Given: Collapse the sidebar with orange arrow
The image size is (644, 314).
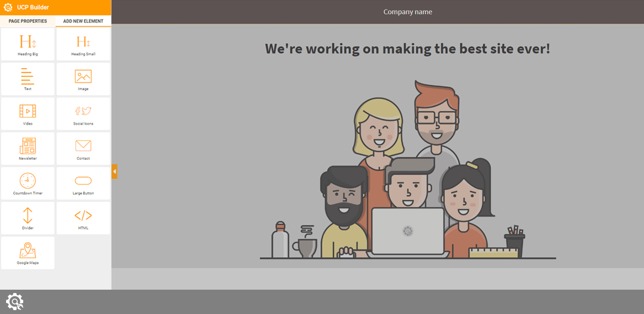Looking at the screenshot, I should coord(114,171).
